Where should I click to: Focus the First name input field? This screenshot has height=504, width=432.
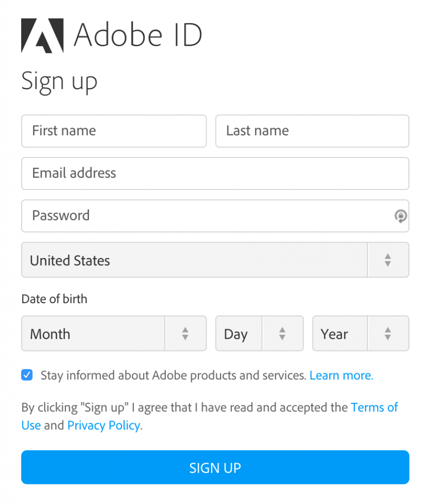click(114, 131)
